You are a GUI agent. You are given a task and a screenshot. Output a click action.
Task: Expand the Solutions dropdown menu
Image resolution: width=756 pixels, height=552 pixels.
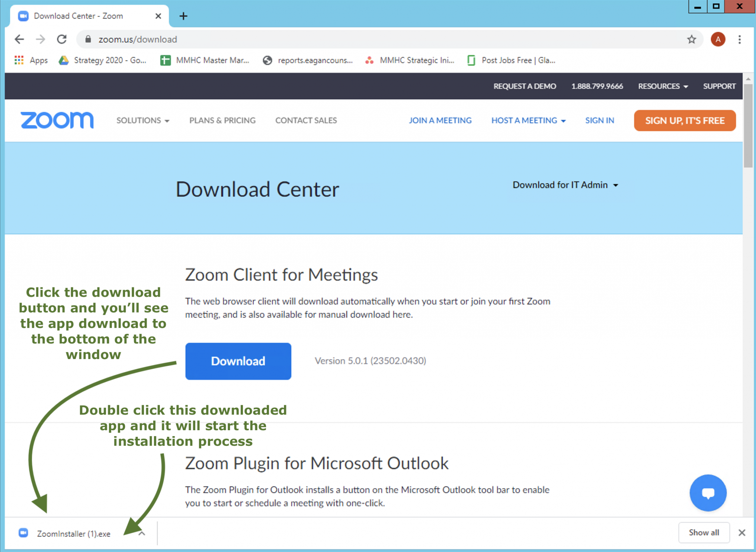coord(143,120)
